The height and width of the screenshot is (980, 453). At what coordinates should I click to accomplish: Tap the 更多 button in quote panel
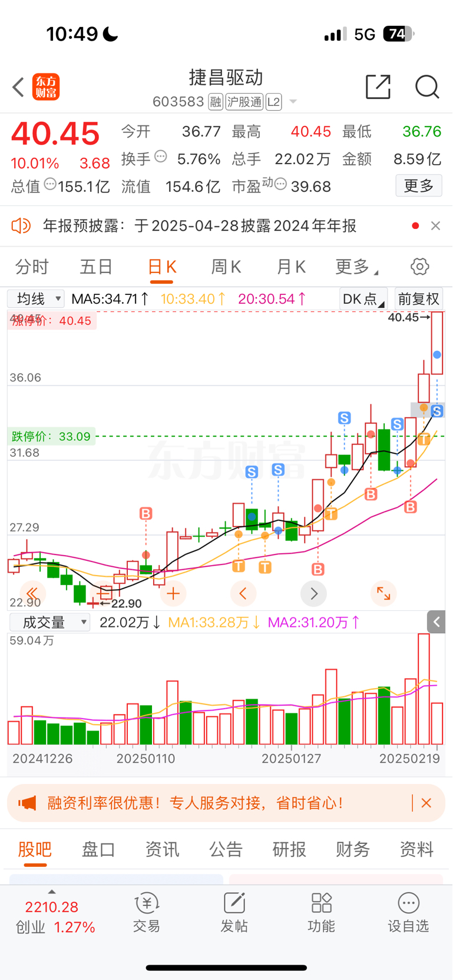[x=419, y=186]
